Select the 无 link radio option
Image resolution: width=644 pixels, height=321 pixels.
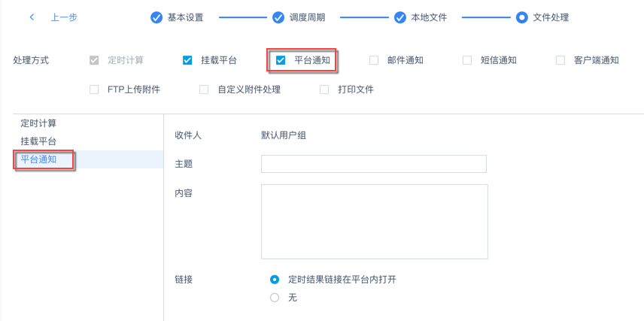point(275,298)
